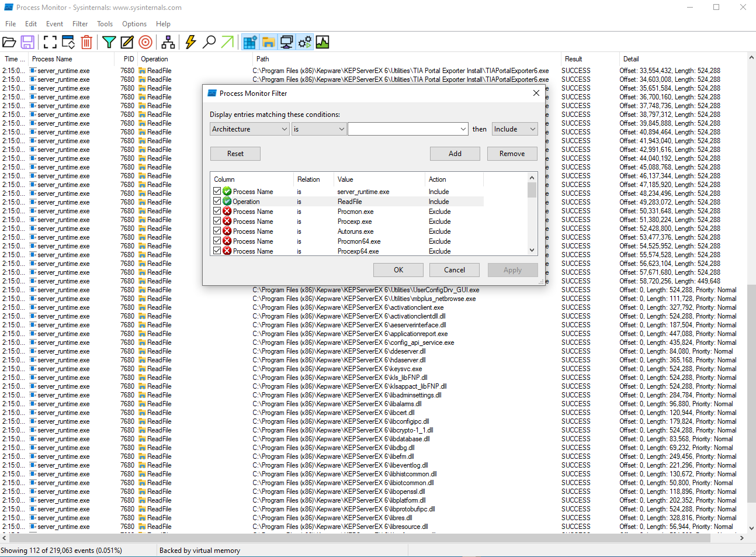Uncheck the Procmon.exe Exclude filter checkbox

pos(217,211)
